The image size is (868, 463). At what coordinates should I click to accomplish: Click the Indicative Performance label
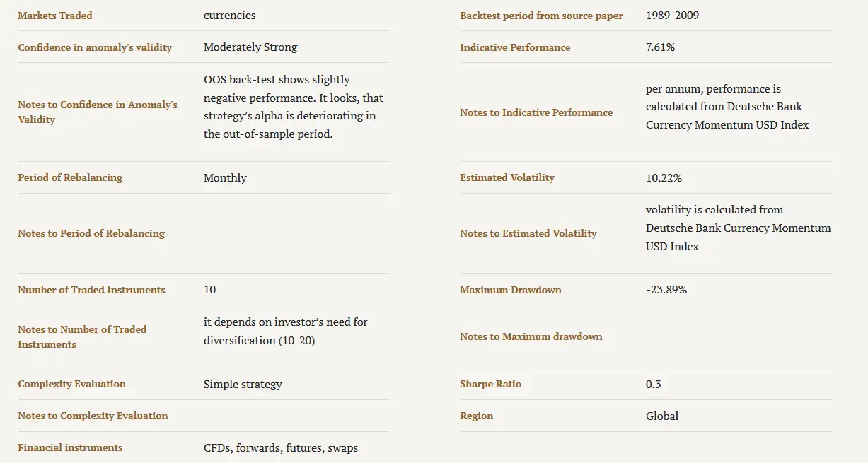pos(515,47)
